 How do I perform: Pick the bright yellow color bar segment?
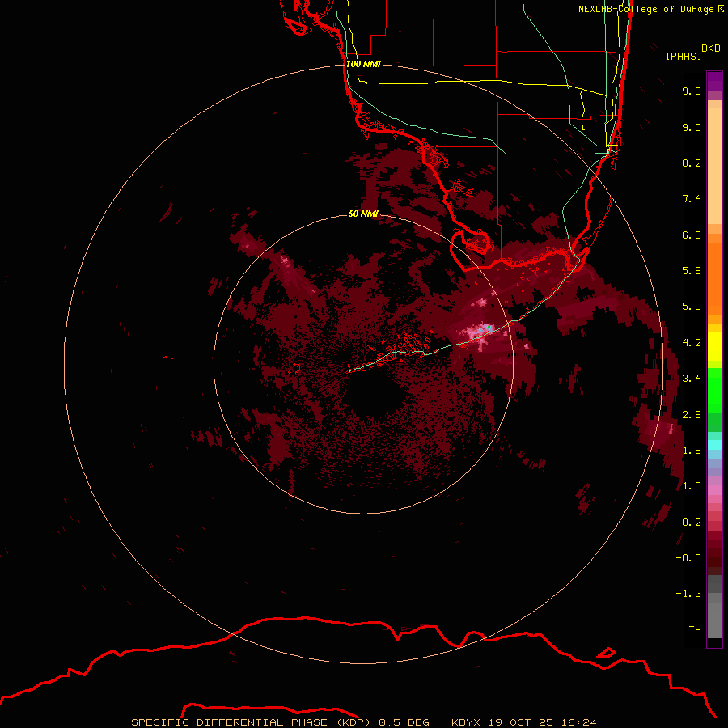(x=714, y=346)
